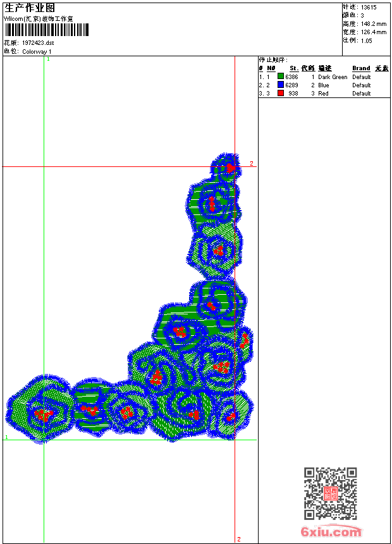The height and width of the screenshot is (544, 392).
Task: Select the Colorway 1 text
Action: (x=37, y=52)
